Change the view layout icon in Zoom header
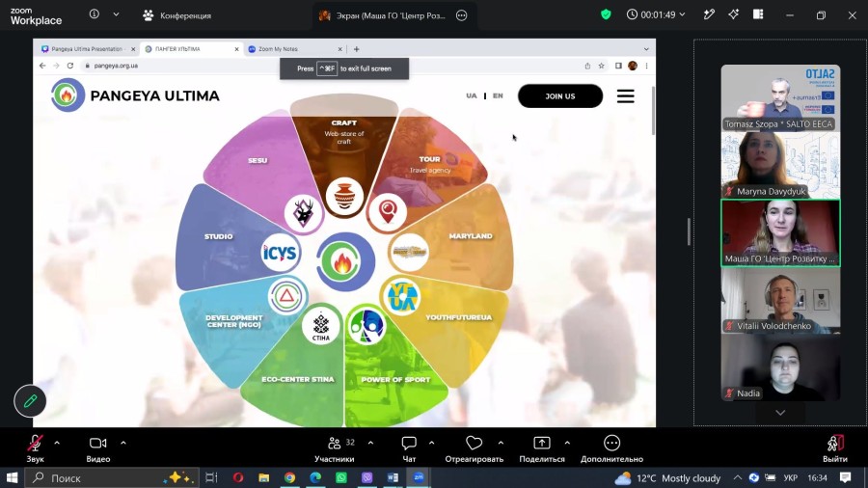Viewport: 868px width, 488px height. (758, 14)
